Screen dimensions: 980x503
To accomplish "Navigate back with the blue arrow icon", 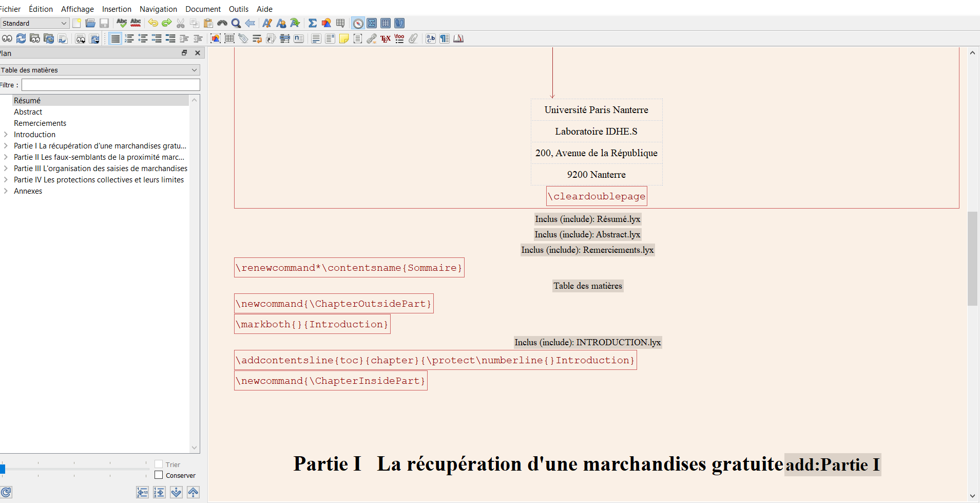I will tap(250, 23).
